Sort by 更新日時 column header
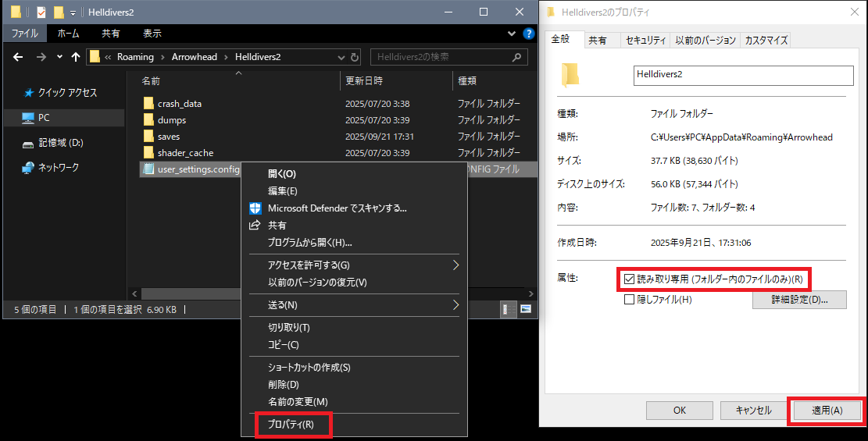 364,81
